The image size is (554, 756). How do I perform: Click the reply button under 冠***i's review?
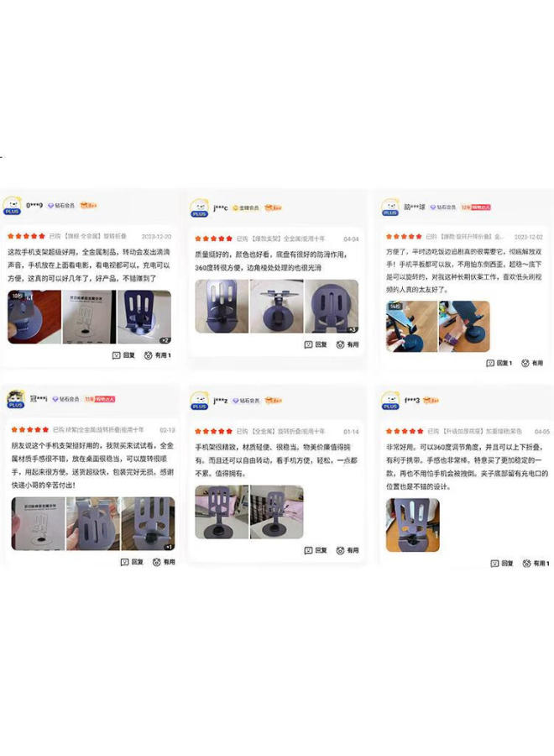tap(132, 562)
